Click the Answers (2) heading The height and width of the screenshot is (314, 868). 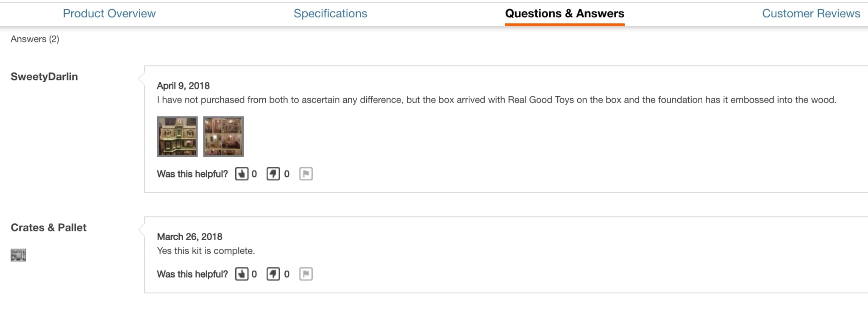coord(35,39)
